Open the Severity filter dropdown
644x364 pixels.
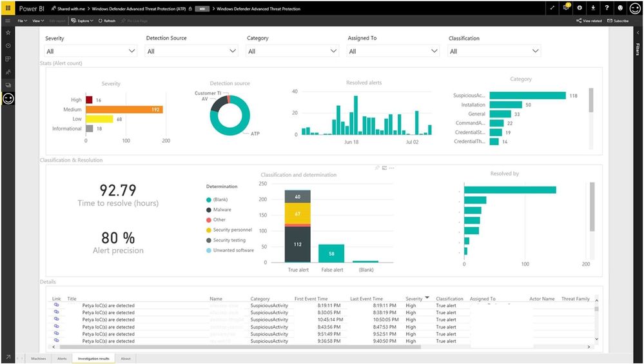point(90,51)
